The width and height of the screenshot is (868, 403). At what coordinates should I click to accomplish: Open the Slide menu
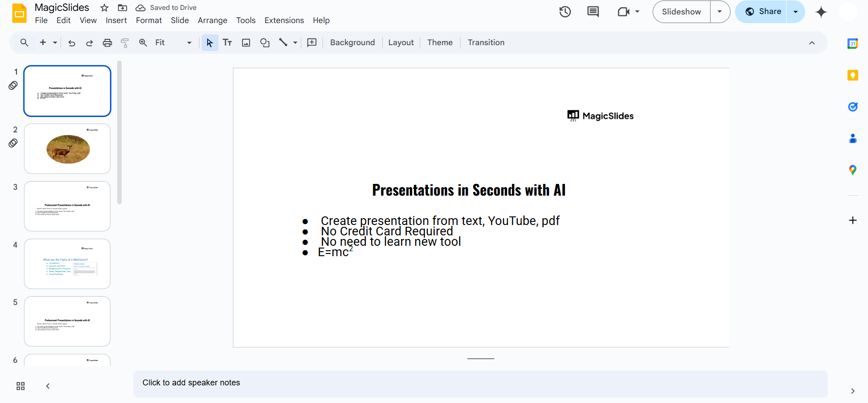[180, 20]
